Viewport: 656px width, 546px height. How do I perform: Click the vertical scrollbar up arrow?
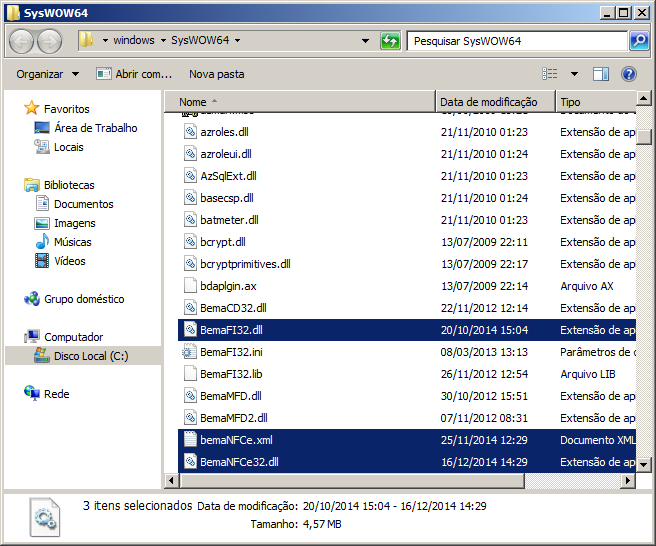coord(643,99)
